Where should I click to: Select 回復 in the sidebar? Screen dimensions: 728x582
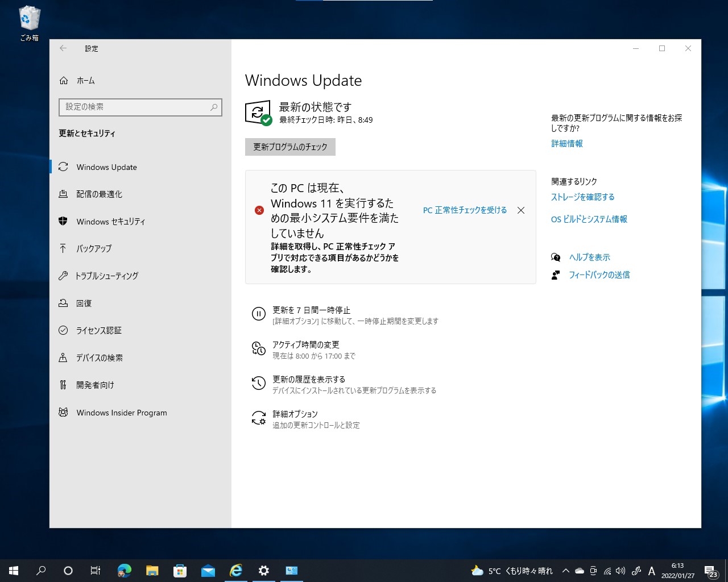tap(84, 303)
